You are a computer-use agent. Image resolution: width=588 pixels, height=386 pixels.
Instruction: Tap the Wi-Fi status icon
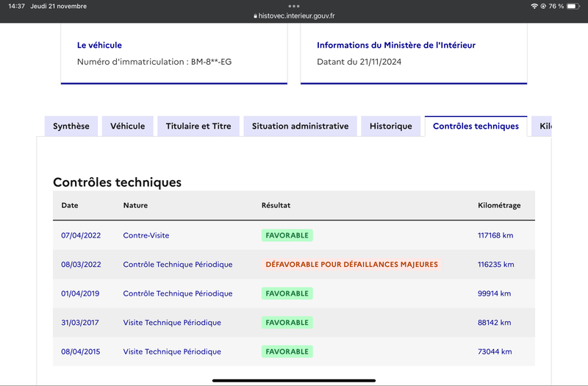[x=534, y=6]
